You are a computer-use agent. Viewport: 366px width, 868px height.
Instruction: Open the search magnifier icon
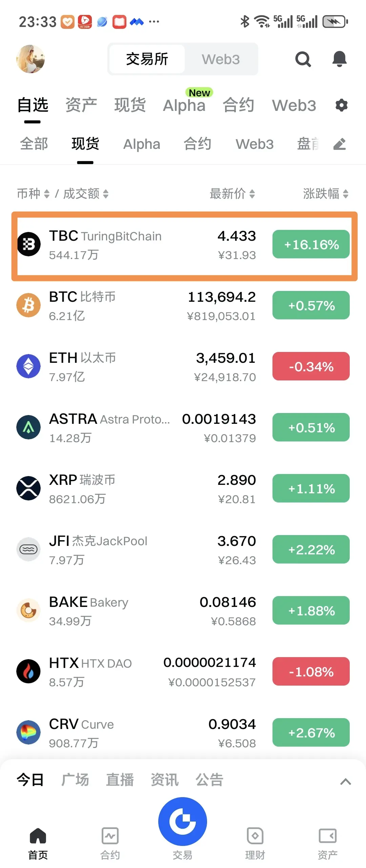click(303, 59)
